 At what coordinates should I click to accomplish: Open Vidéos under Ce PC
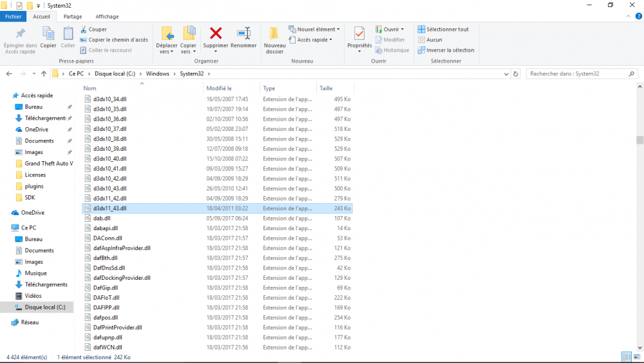pyautogui.click(x=33, y=295)
